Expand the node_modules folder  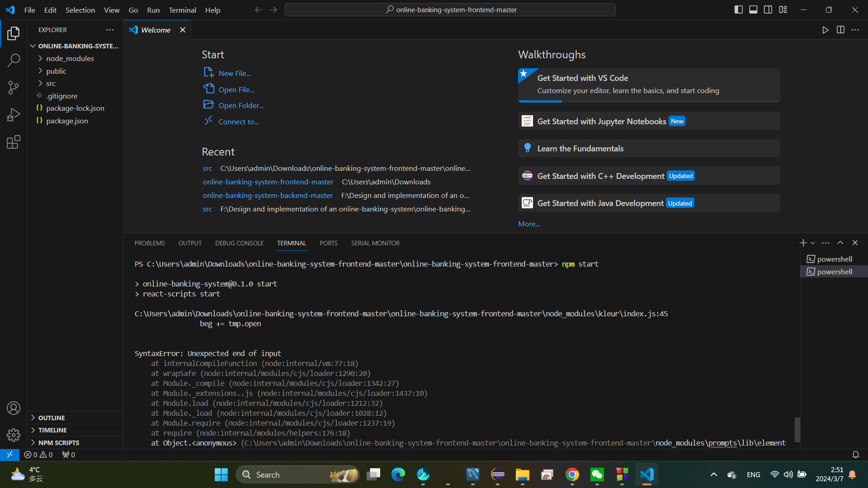click(x=70, y=58)
